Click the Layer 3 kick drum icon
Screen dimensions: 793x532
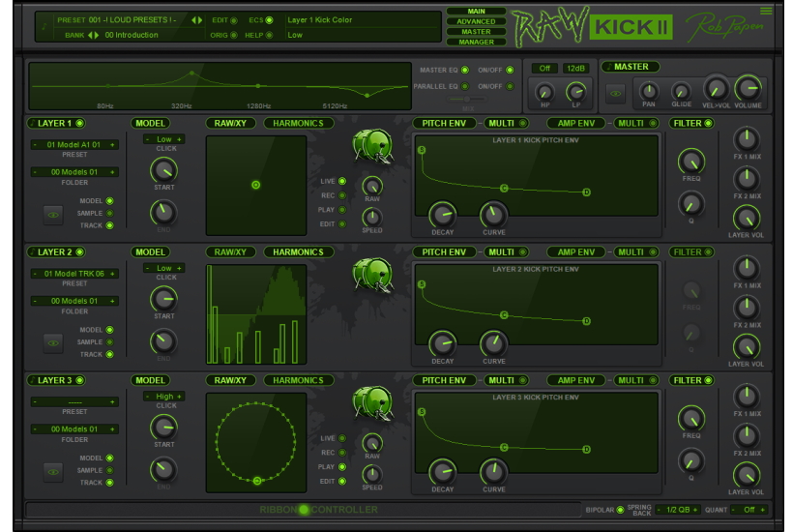372,403
